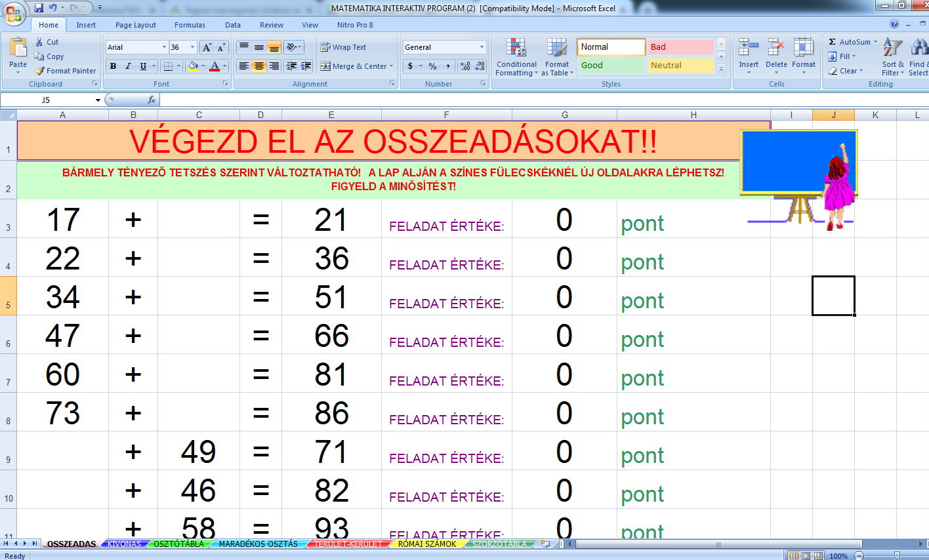The height and width of the screenshot is (560, 929).
Task: Click the Paste clipboard icon
Action: point(18,49)
